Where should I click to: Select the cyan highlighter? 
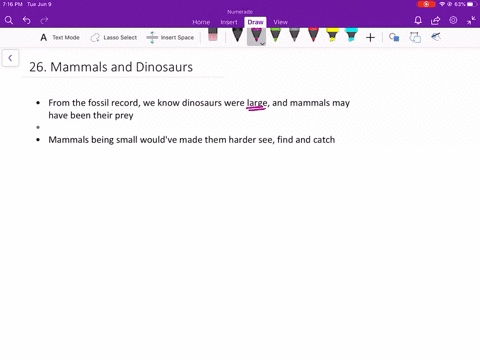[351, 35]
